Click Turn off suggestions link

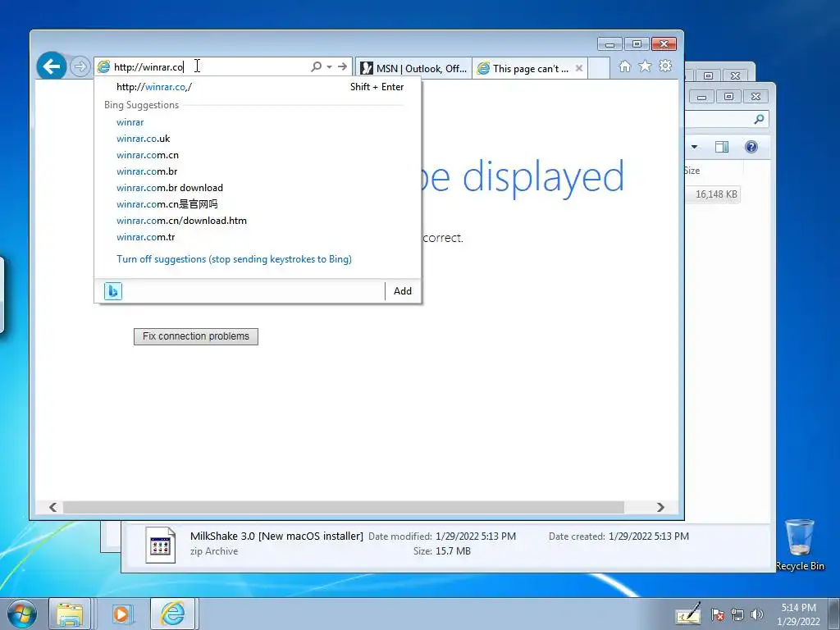pyautogui.click(x=234, y=259)
